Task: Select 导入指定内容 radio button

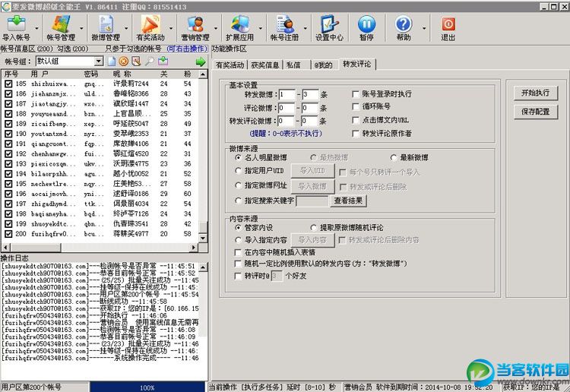Action: 238,240
